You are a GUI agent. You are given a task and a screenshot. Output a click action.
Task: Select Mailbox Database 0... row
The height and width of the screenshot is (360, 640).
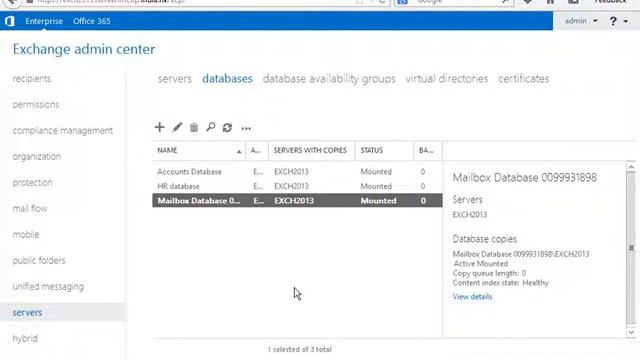[297, 200]
